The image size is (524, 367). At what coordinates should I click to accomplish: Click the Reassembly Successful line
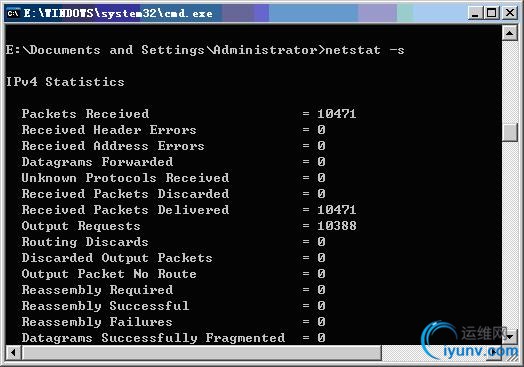[174, 306]
